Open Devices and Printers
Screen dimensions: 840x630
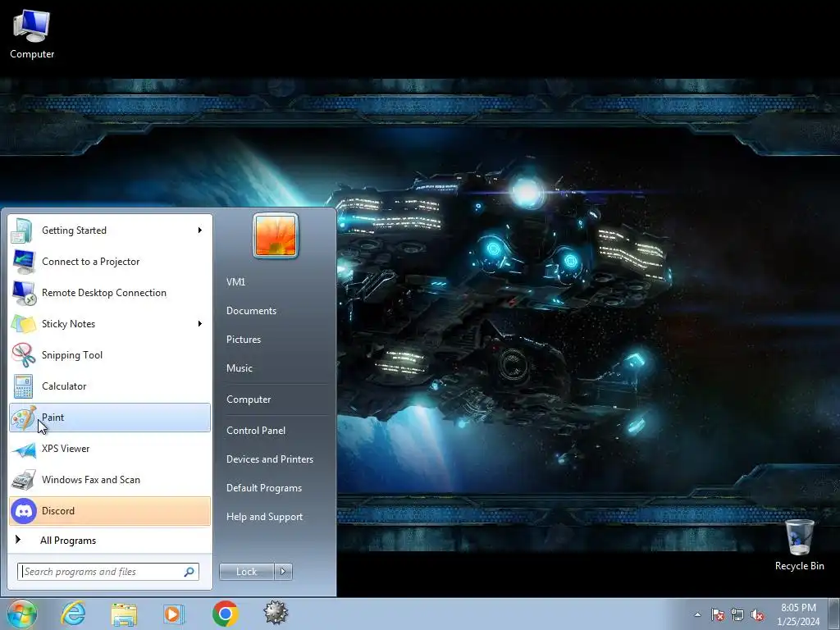point(270,459)
